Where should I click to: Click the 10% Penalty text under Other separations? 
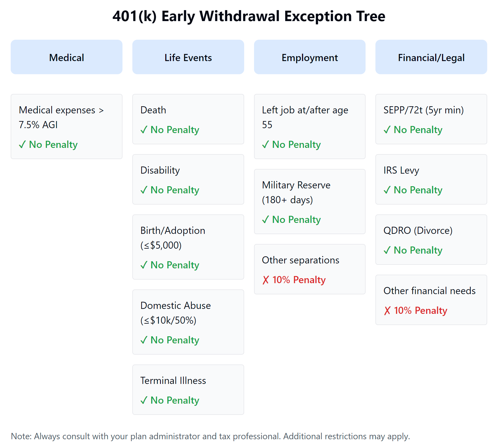299,280
